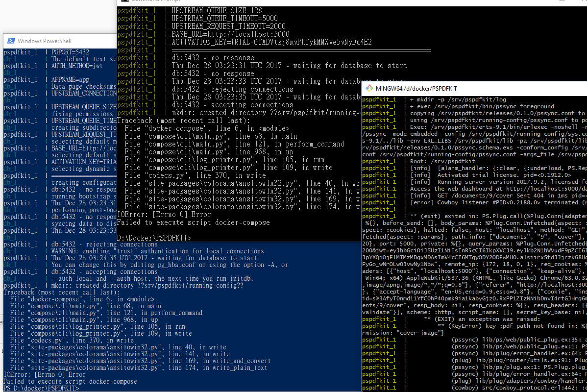Image resolution: width=587 pixels, height=392 pixels.
Task: Click the 'D:\Docker\PSPDFKIT>' Command Prompt prompt
Action: coord(154,238)
